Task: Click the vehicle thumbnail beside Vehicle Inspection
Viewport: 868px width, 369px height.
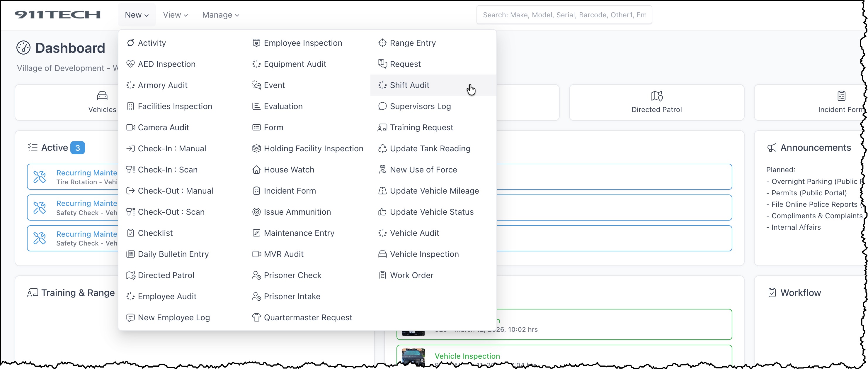Action: pyautogui.click(x=413, y=357)
